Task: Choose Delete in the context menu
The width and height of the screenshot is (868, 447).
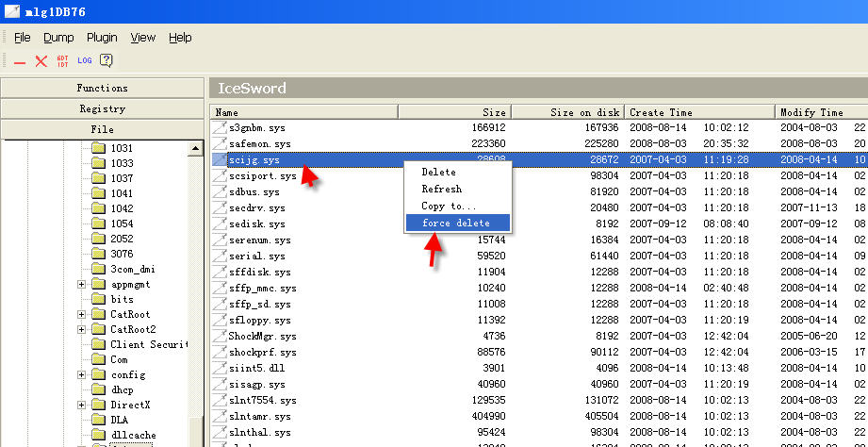Action: pyautogui.click(x=457, y=173)
